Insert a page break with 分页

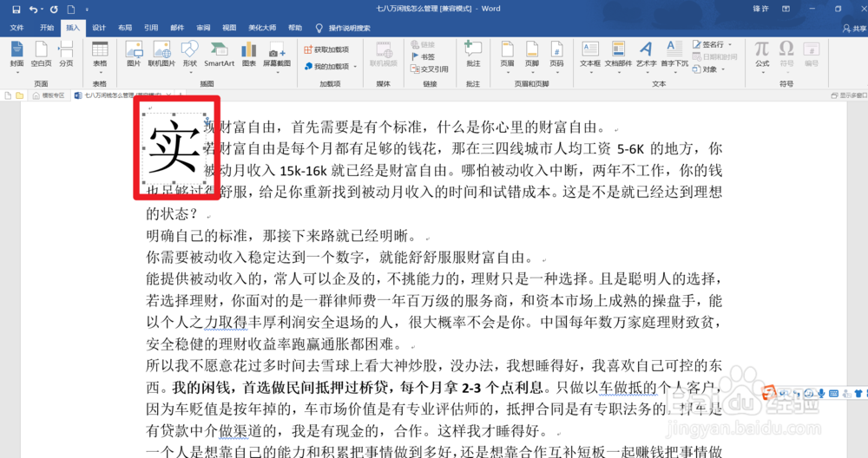(x=66, y=56)
